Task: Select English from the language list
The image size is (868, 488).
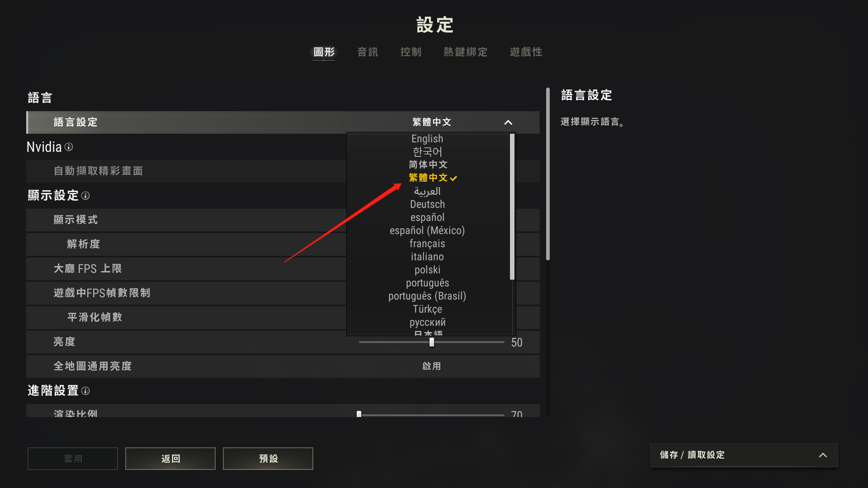Action: coord(427,139)
